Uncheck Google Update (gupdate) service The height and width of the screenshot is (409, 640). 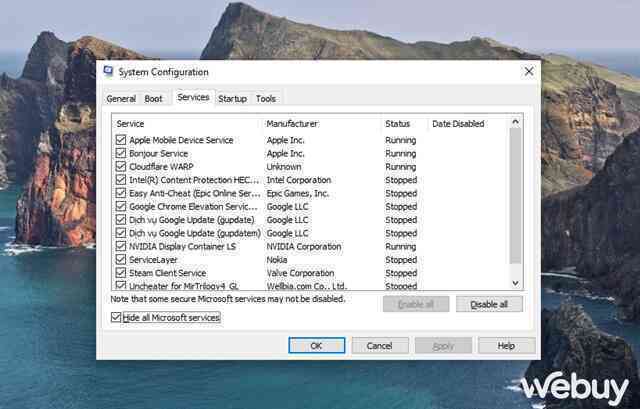pyautogui.click(x=121, y=220)
